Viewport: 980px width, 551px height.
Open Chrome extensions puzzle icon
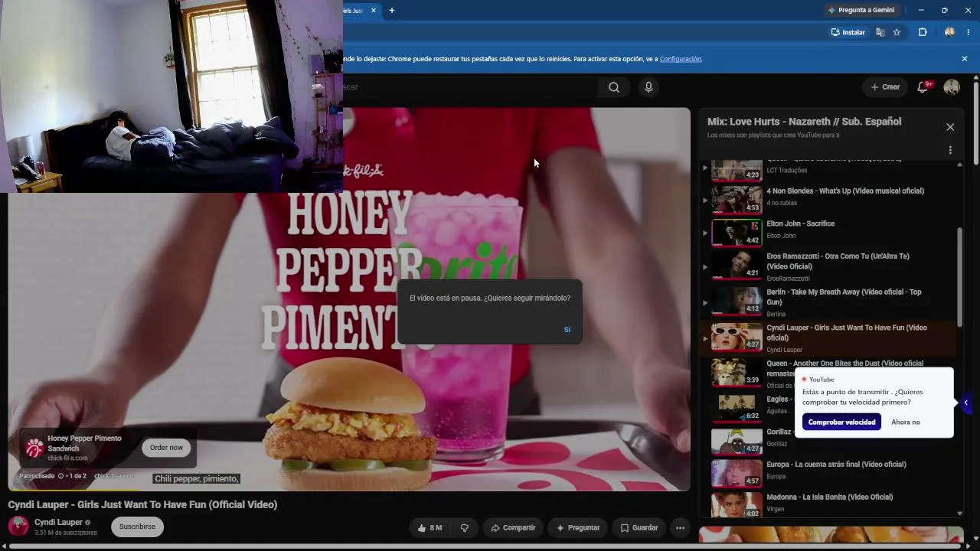point(923,32)
